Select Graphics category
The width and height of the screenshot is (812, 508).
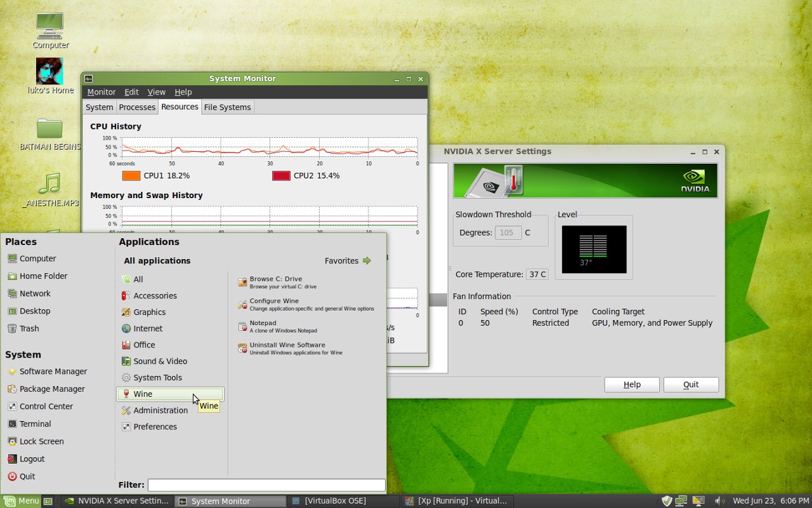pos(170,312)
